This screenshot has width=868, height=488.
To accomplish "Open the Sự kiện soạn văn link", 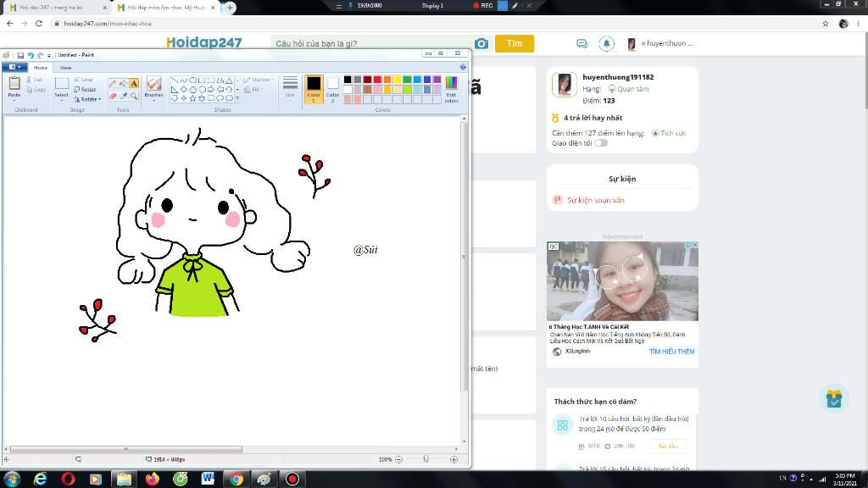I will [x=596, y=200].
